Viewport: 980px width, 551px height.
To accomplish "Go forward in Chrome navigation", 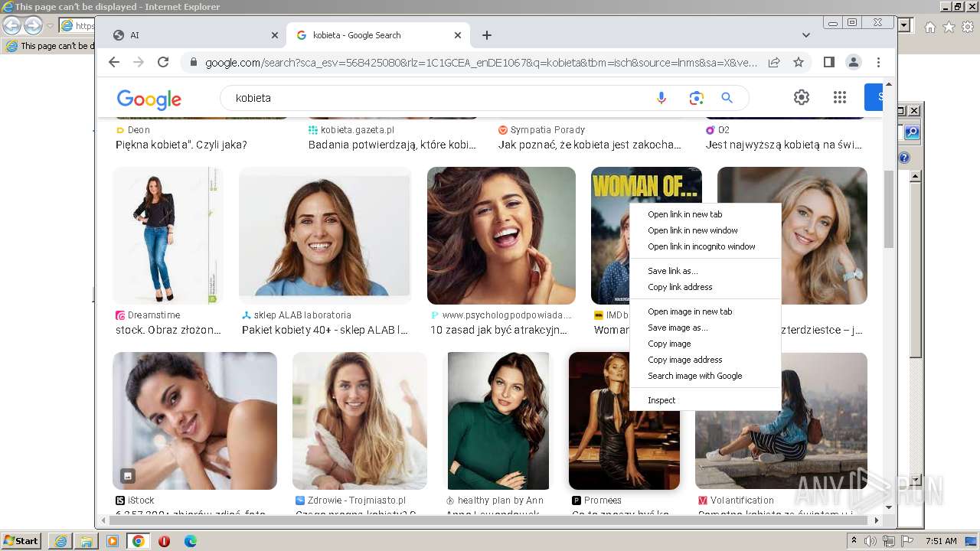I will [139, 62].
